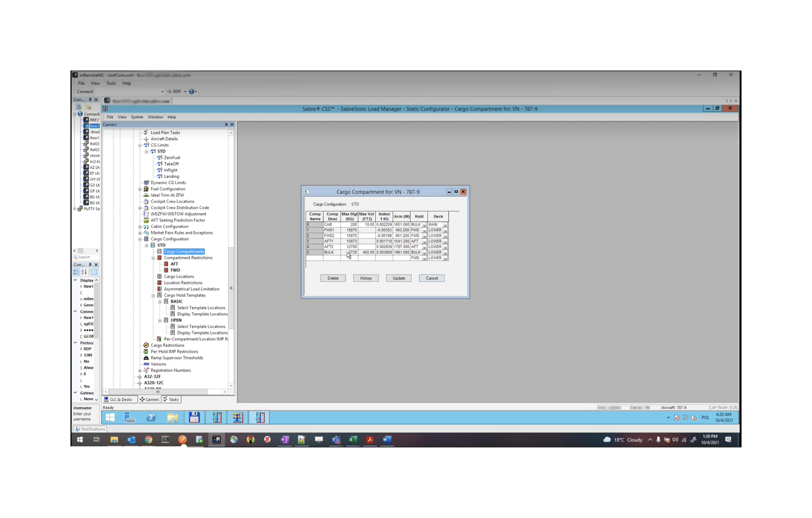Open the remote Server Manager taskbar icon
The image size is (812, 518).
coord(129,418)
